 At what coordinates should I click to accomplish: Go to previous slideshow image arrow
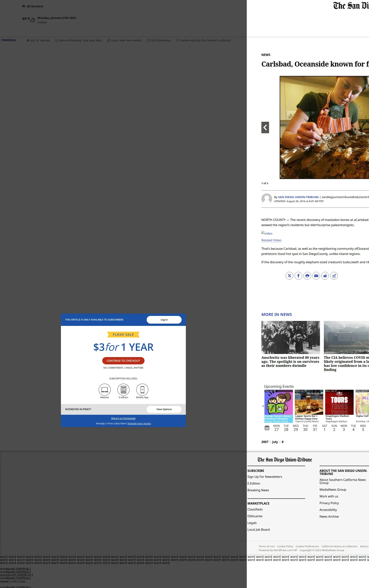click(x=265, y=127)
